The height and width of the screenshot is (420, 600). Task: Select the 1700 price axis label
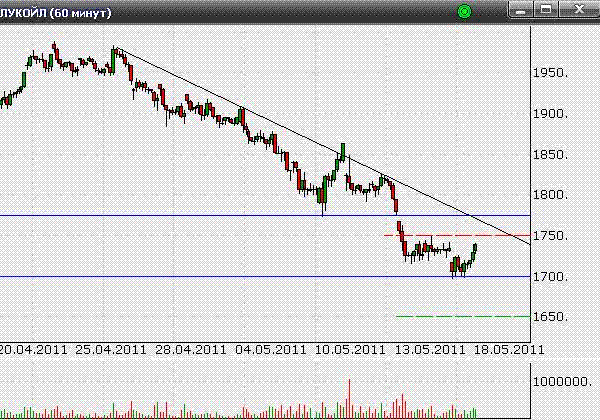[551, 276]
